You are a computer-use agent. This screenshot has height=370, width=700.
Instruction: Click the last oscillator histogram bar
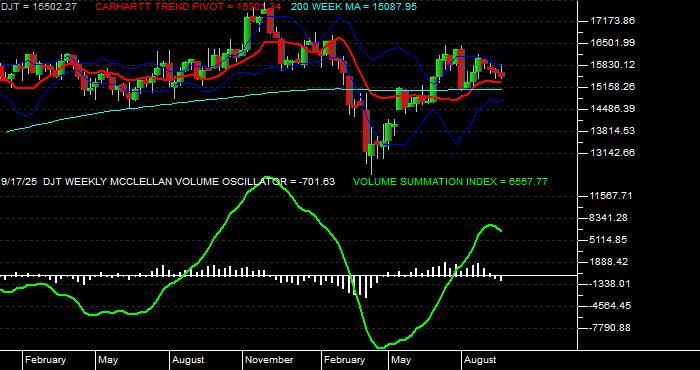coord(501,278)
